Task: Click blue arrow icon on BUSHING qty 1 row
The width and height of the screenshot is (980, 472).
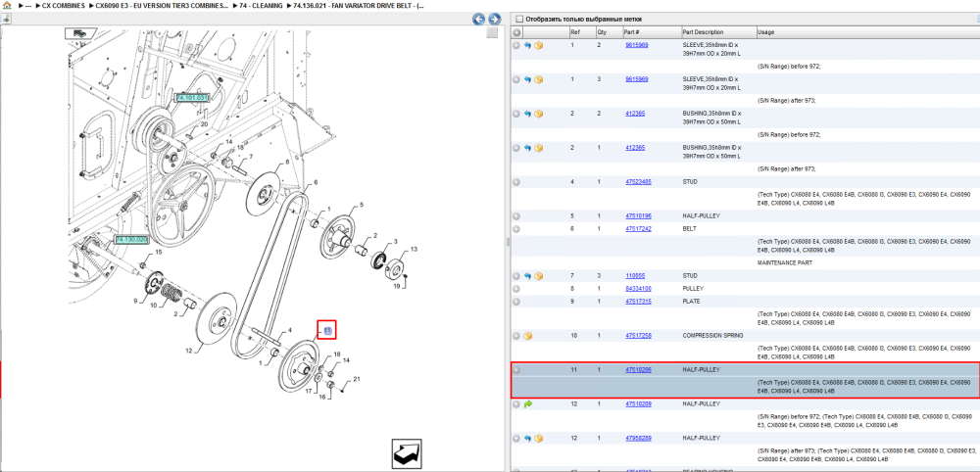Action: (527, 148)
